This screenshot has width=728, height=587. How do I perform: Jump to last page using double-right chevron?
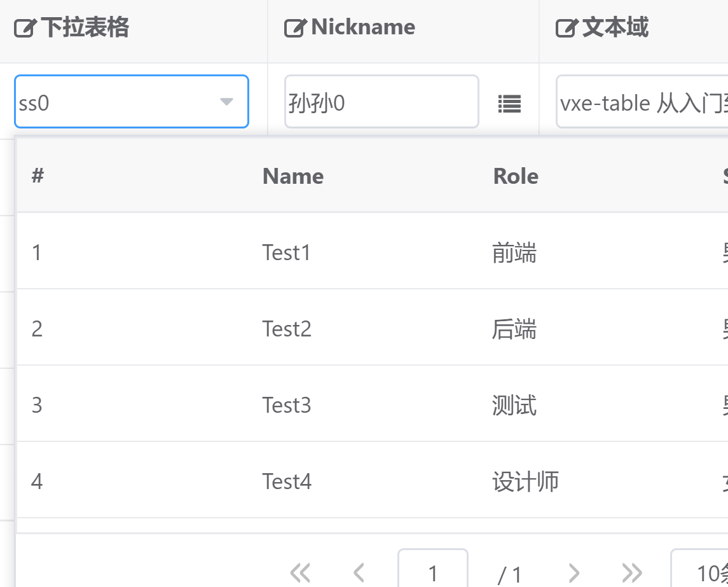pos(632,571)
